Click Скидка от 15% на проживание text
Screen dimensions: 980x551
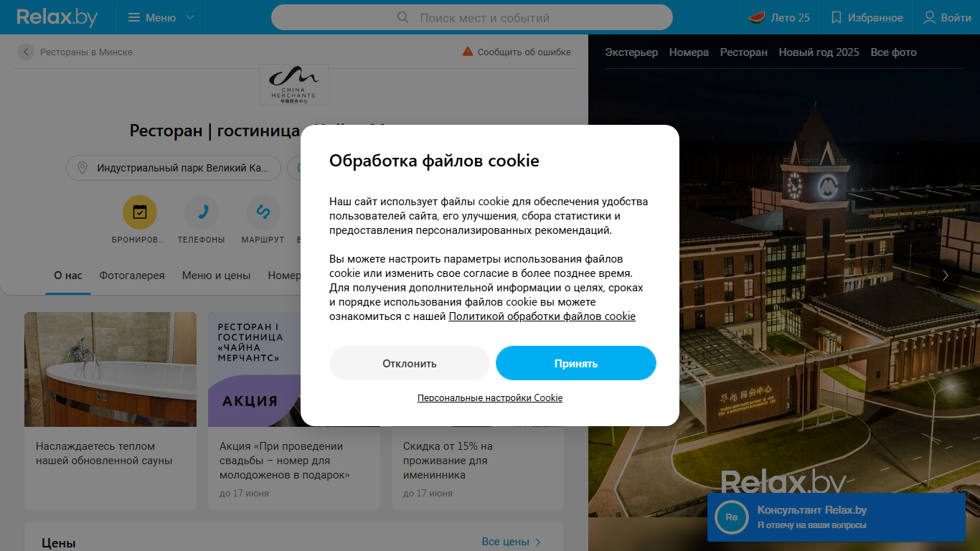click(x=448, y=461)
